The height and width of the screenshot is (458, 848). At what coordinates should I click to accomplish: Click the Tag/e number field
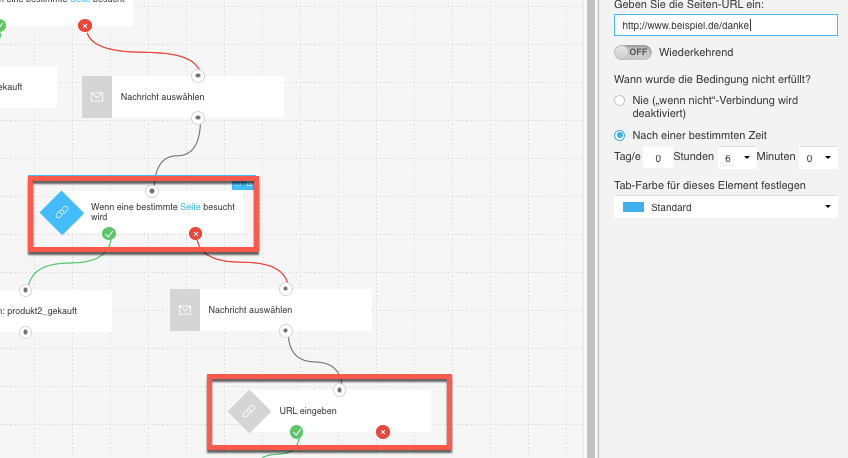click(658, 158)
